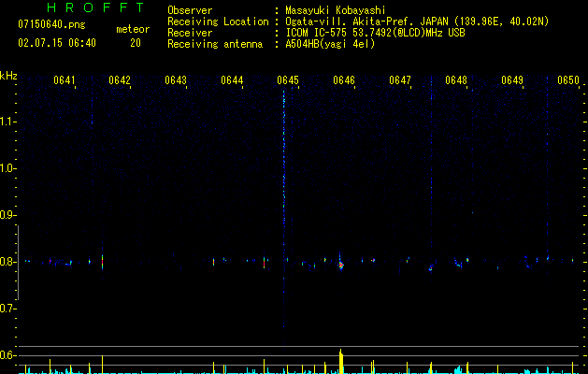Click the 0645 time marker

[288, 80]
